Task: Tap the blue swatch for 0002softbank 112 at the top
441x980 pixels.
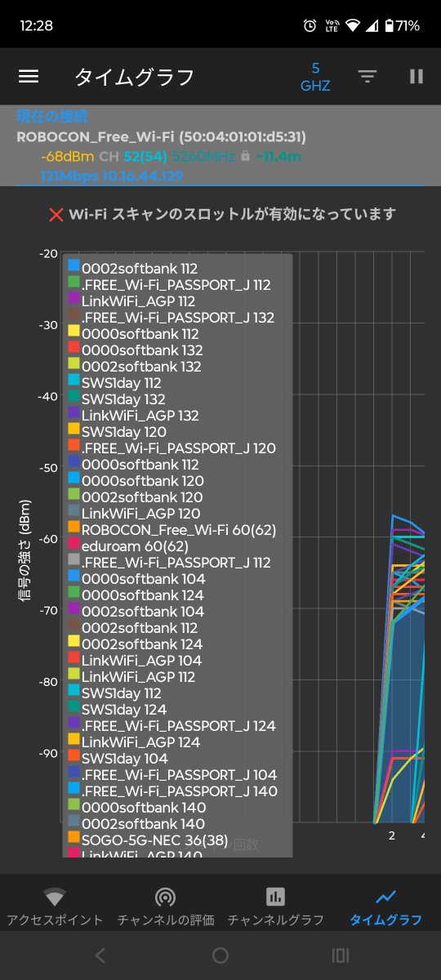Action: coord(73,266)
